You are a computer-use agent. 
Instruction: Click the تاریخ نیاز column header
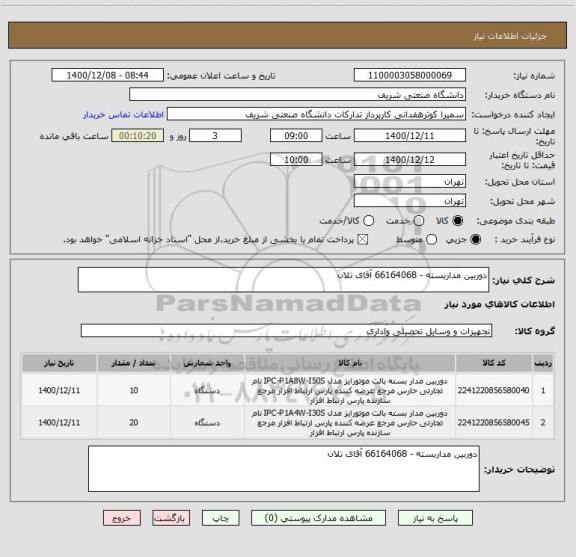click(x=59, y=363)
